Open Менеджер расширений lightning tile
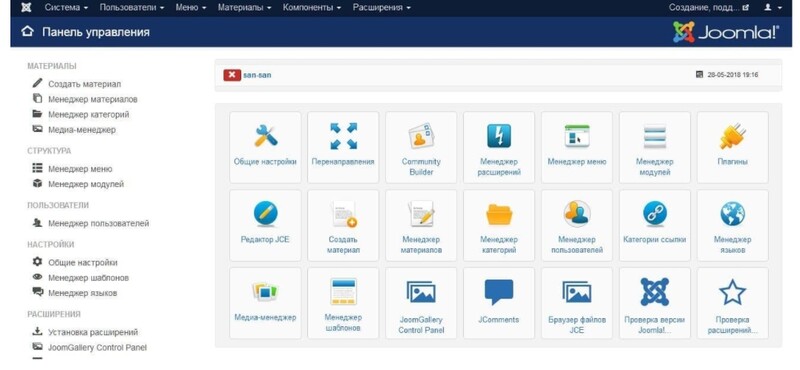 pos(499,147)
